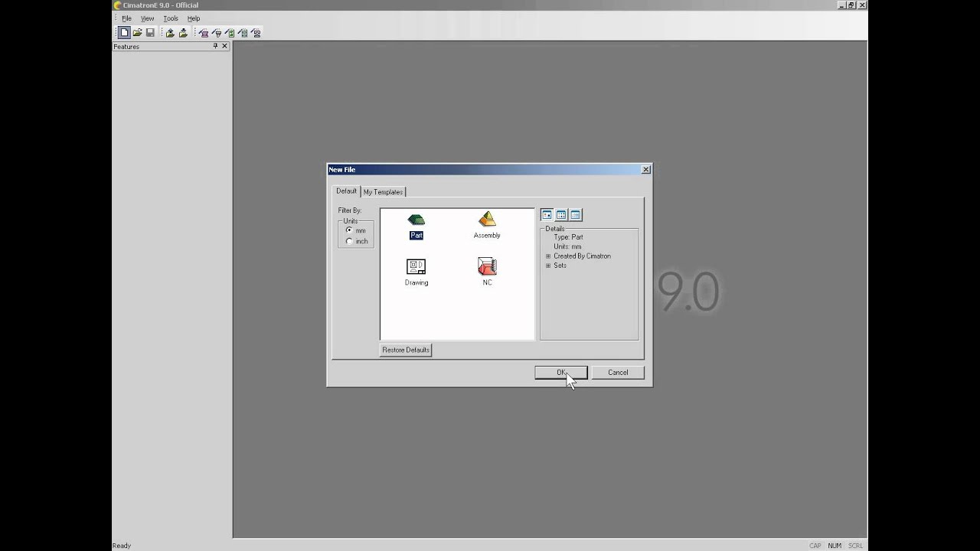Viewport: 980px width, 551px height.
Task: Open the View menu
Action: 147,18
